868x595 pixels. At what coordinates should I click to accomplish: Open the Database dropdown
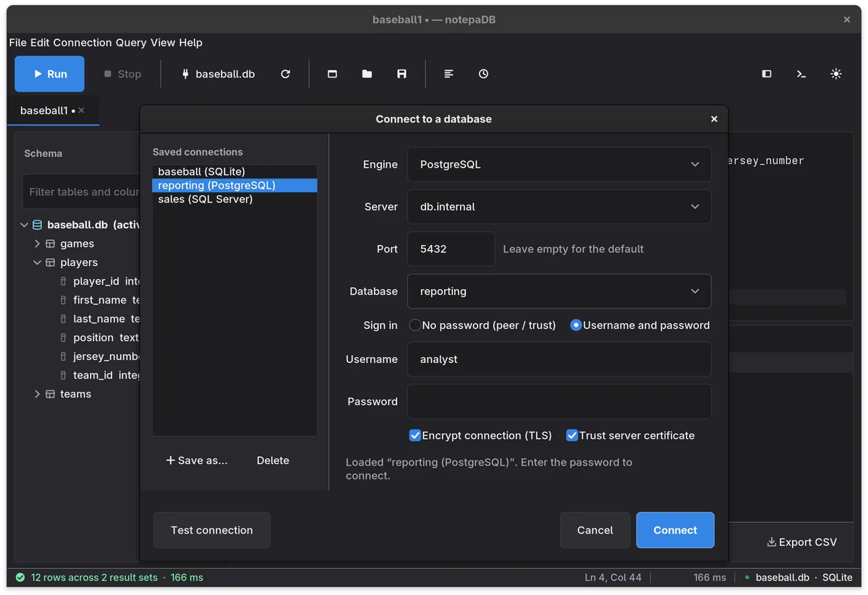coord(559,291)
